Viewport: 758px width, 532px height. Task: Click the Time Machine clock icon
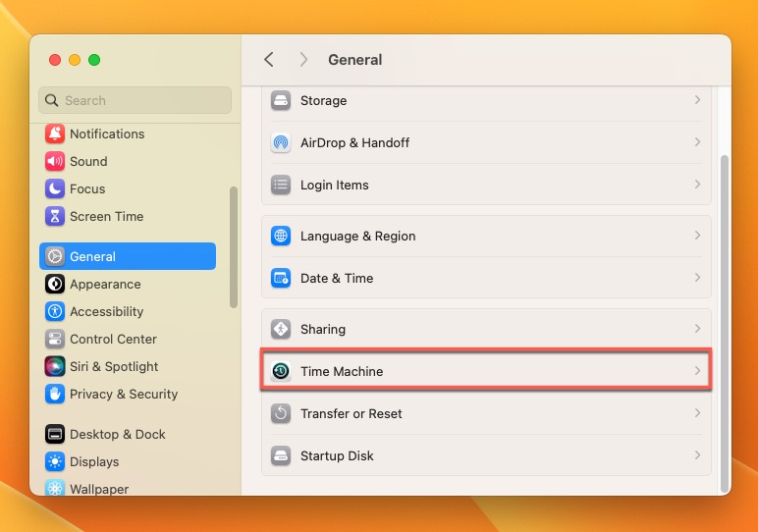coord(281,371)
